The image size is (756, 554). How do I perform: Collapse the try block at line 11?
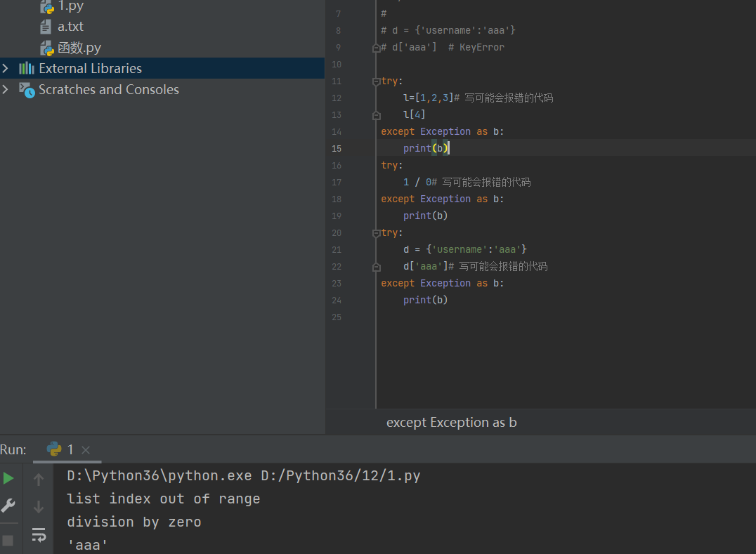pyautogui.click(x=377, y=81)
